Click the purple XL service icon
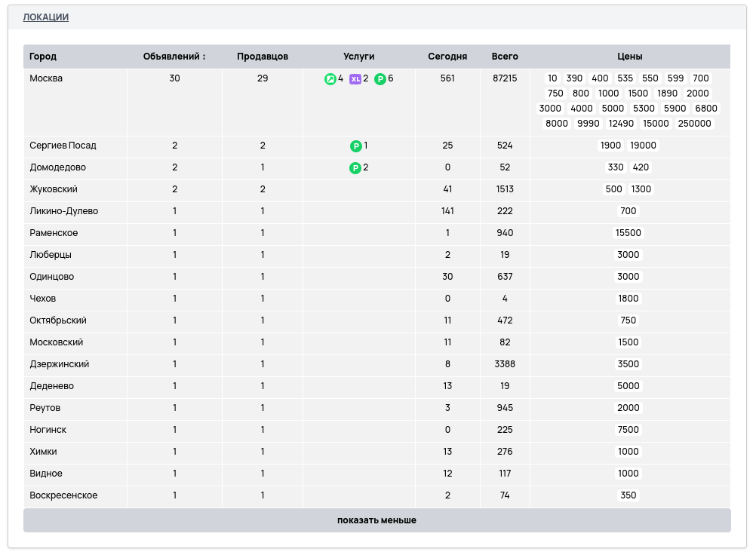 (x=355, y=79)
